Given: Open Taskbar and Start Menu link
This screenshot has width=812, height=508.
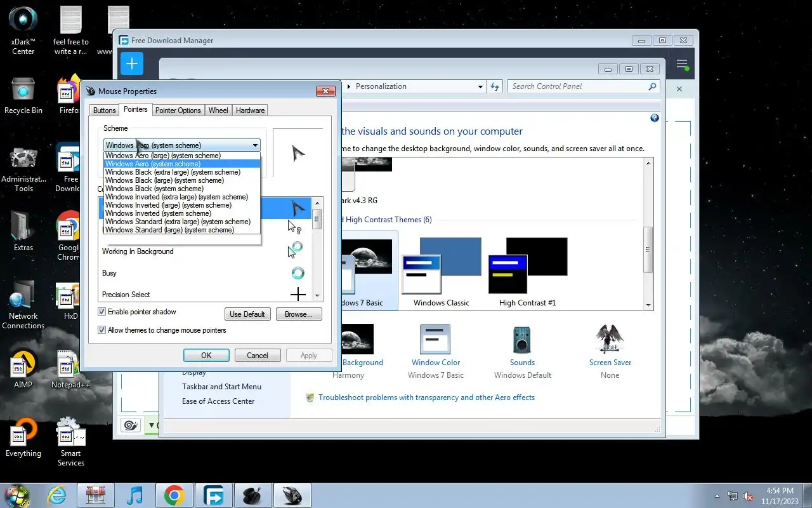Looking at the screenshot, I should [x=221, y=387].
